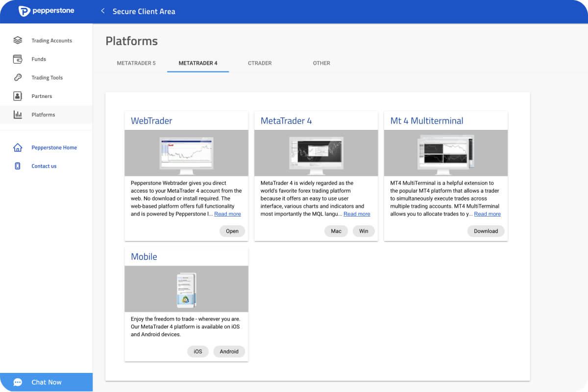Click the back arrow beside Secure Client Area
This screenshot has width=588, height=392.
tap(102, 11)
